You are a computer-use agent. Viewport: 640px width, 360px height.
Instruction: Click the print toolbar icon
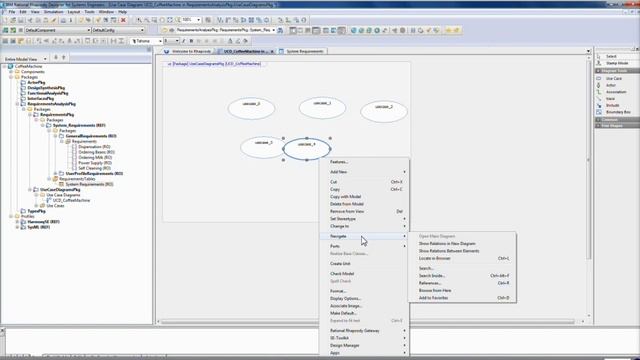click(x=63, y=20)
